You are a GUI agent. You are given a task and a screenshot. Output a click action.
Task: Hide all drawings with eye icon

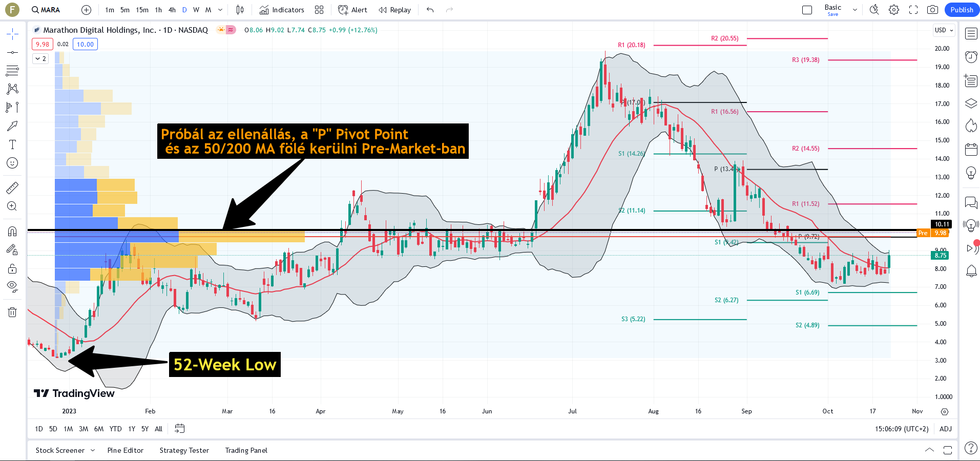12,286
